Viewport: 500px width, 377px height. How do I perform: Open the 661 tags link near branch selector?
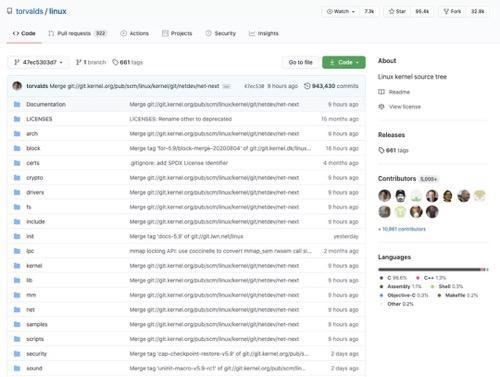click(127, 62)
